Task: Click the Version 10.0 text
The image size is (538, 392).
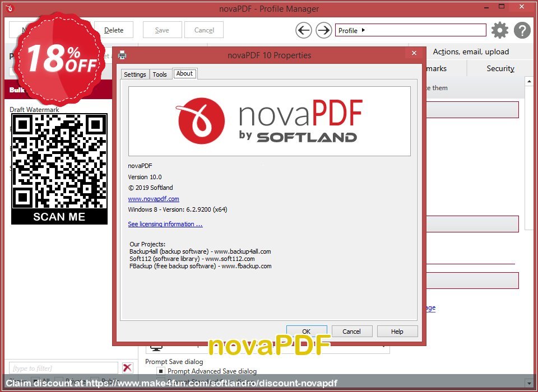Action: (145, 177)
